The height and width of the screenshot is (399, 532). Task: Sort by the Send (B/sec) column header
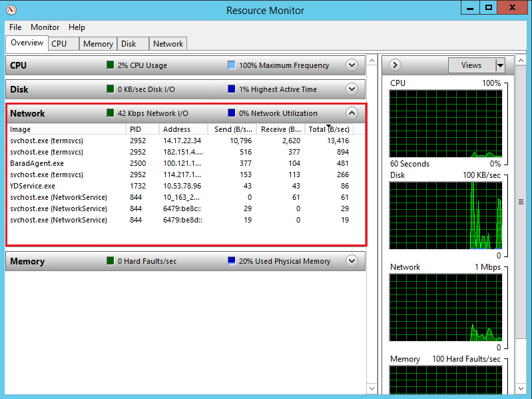click(x=232, y=129)
